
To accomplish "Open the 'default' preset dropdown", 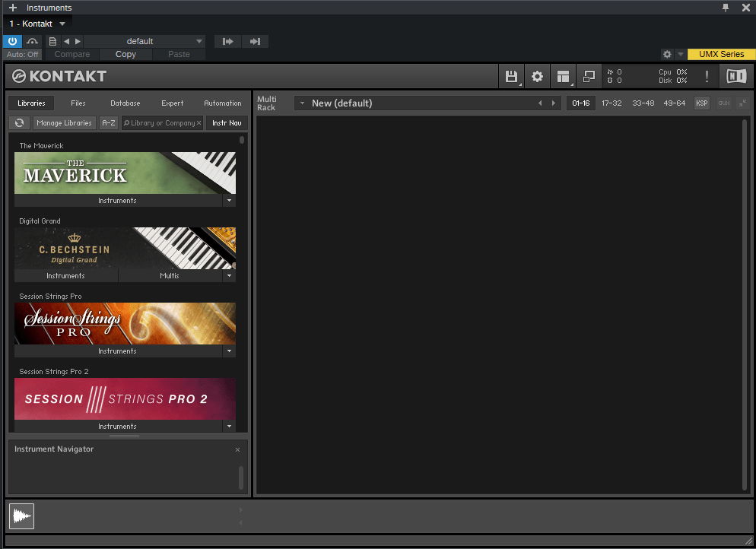I will pyautogui.click(x=145, y=42).
